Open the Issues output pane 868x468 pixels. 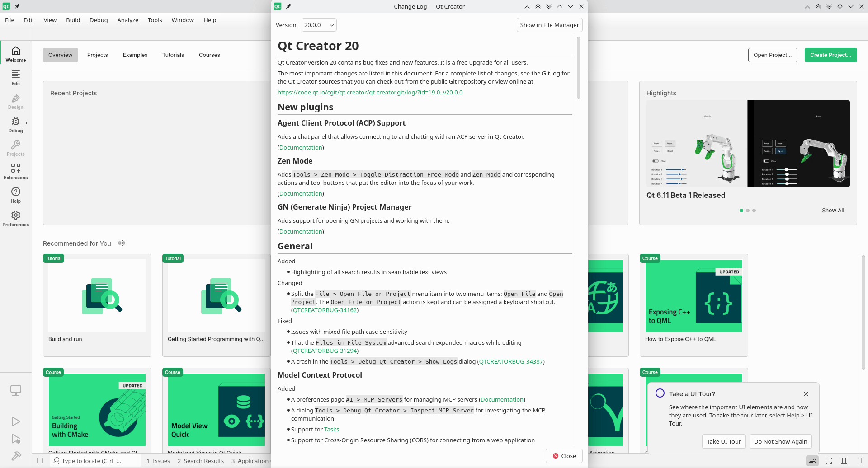tap(158, 461)
